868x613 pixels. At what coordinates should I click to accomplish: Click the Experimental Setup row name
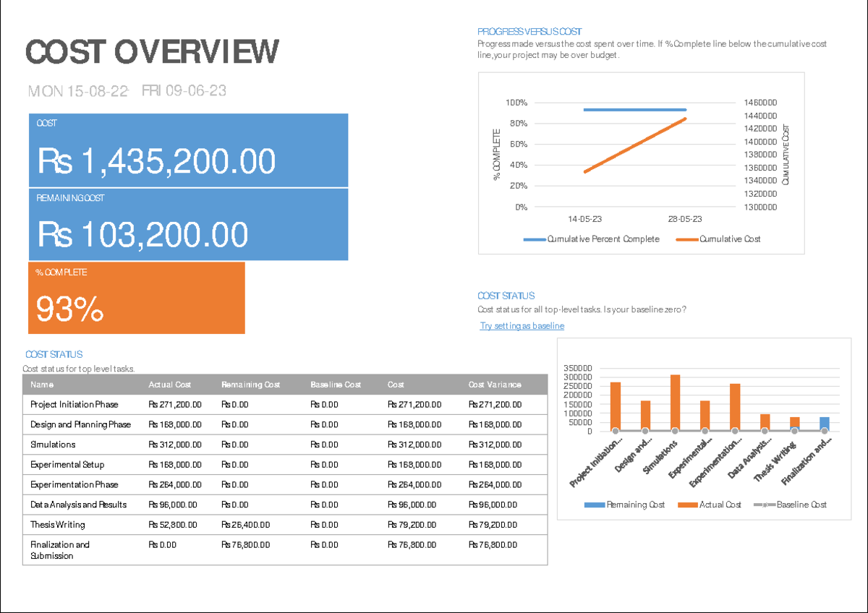[x=67, y=465]
